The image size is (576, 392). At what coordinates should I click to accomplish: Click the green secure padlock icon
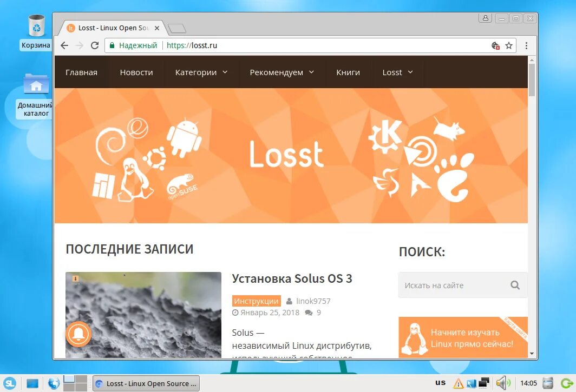(112, 45)
